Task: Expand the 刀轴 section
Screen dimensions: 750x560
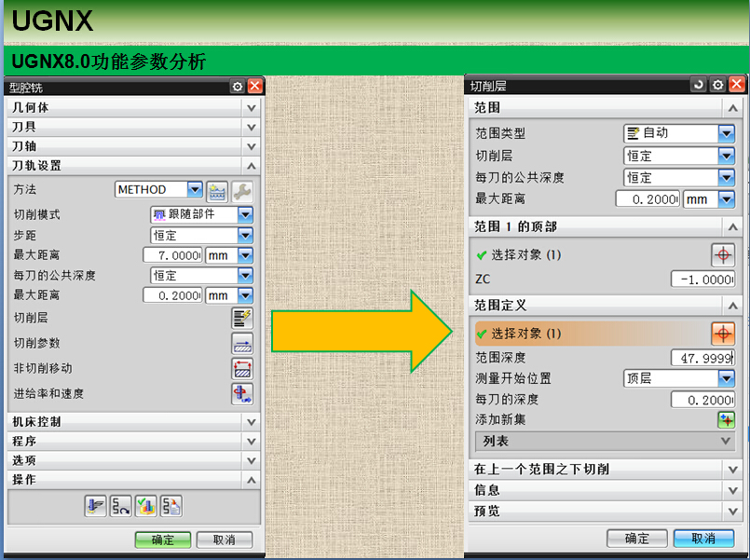Action: click(252, 146)
